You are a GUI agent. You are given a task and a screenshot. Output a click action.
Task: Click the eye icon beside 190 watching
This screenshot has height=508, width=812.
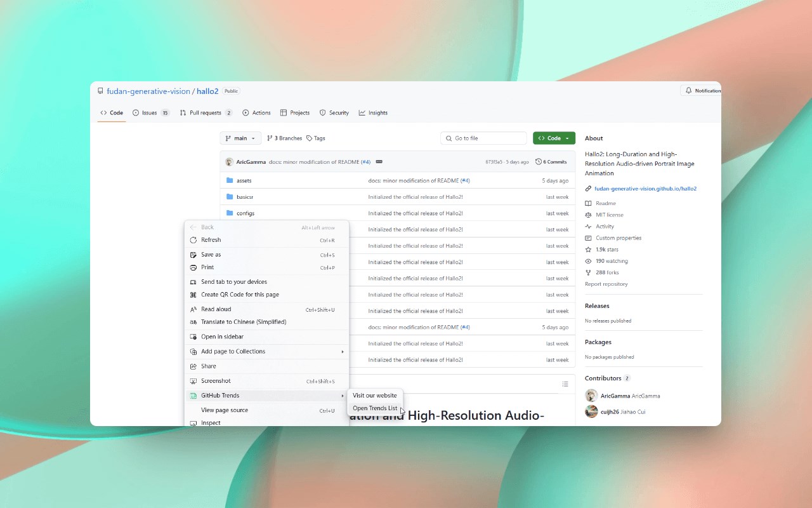pyautogui.click(x=589, y=261)
